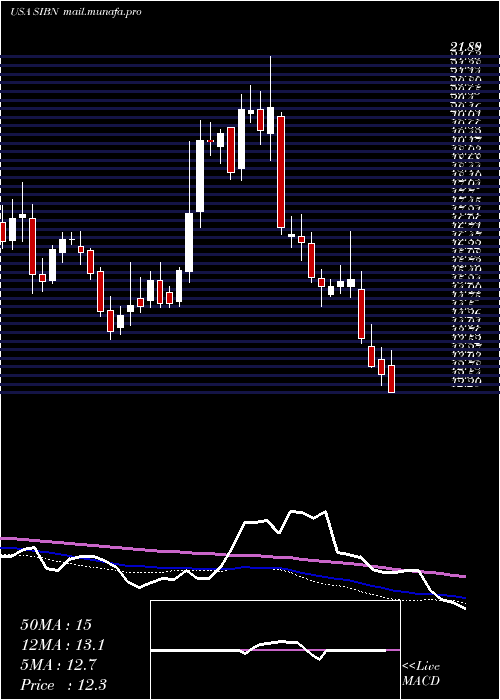This screenshot has width=500, height=700.
Task: Click the tallest red candlestick near the peak
Action: 281,172
